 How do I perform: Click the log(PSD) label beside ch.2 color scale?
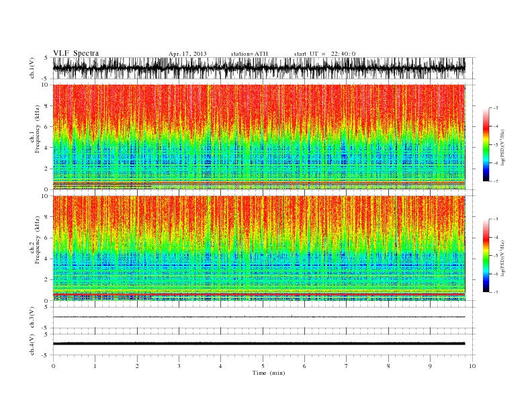(x=502, y=258)
